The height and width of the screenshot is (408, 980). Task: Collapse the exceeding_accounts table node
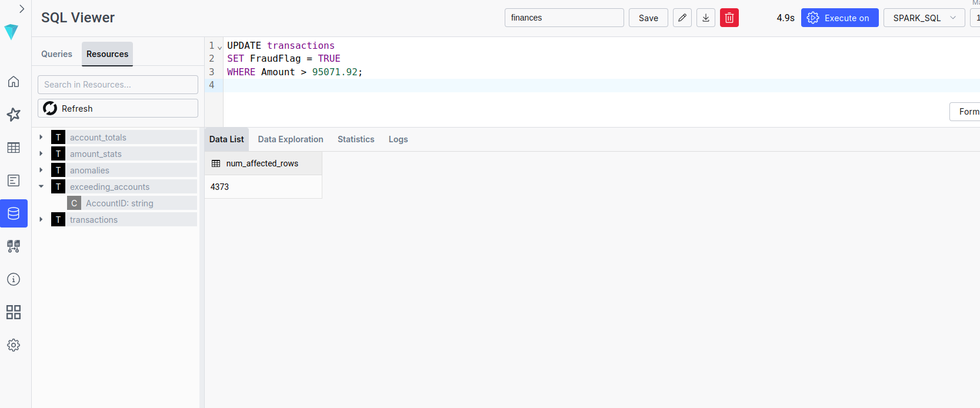click(x=41, y=186)
